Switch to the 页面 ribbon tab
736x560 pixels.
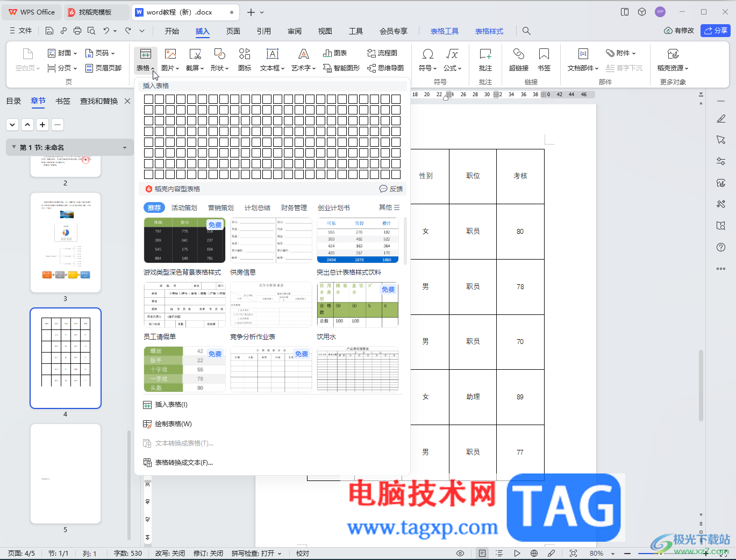coord(233,31)
